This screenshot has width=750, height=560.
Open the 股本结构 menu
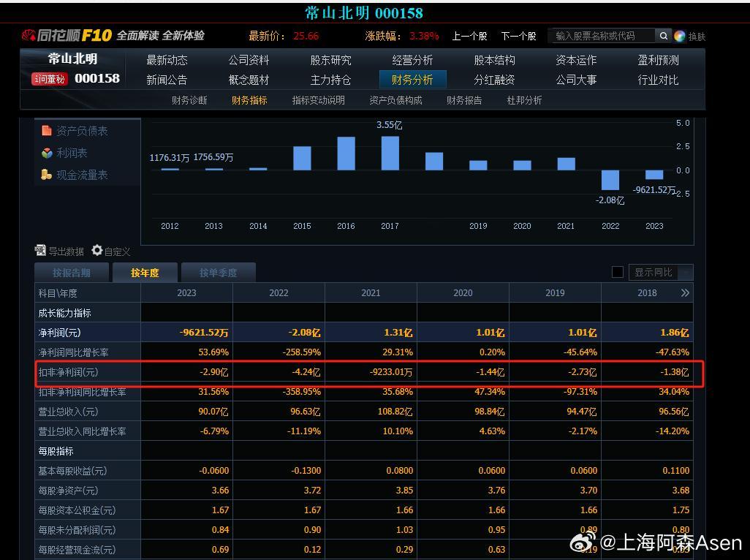495,60
